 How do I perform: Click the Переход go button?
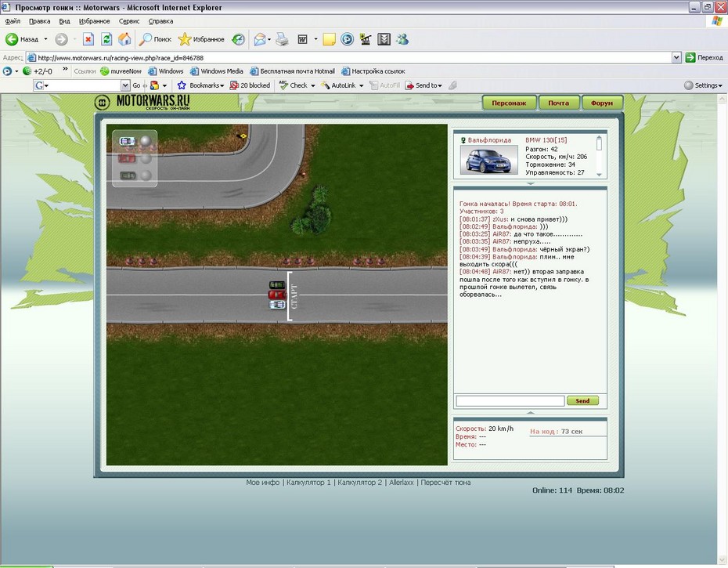(x=705, y=58)
